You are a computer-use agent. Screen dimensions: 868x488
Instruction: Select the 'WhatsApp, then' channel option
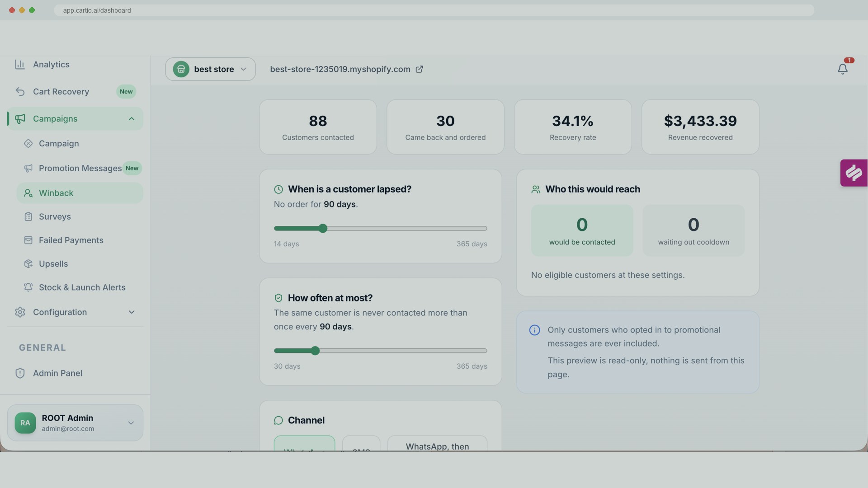point(437,443)
